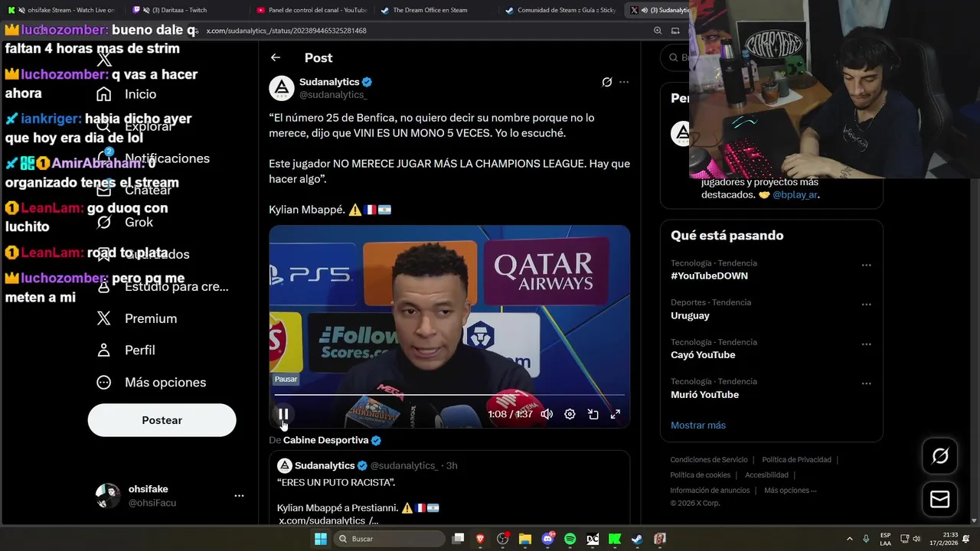Select the Sudanalytics X tab

[658, 10]
